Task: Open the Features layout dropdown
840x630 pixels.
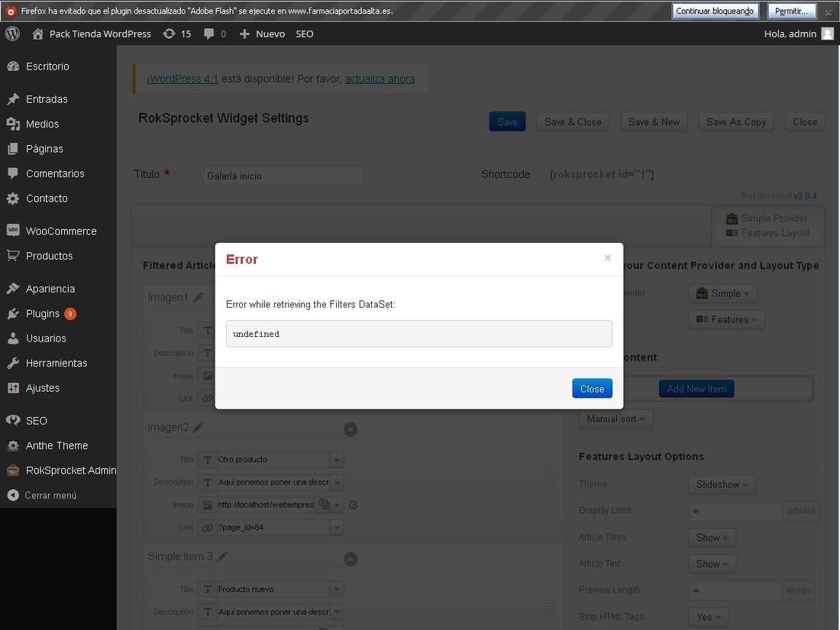Action: tap(726, 319)
